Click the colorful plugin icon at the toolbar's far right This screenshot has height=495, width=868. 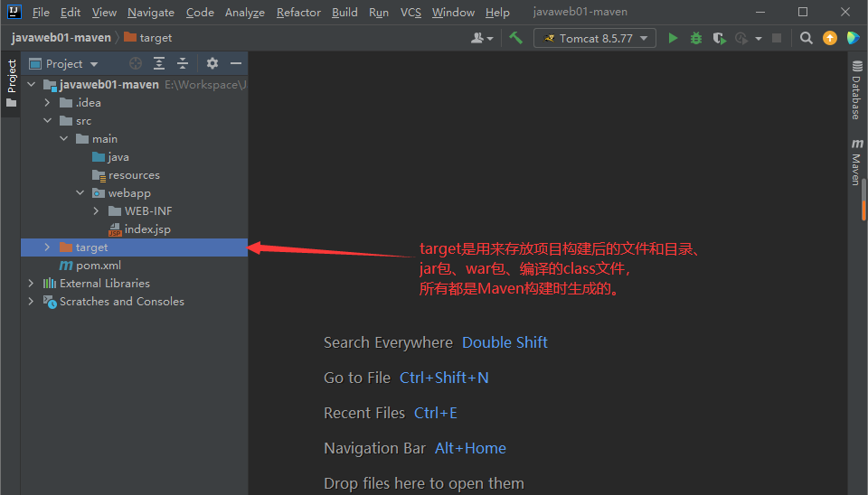853,38
